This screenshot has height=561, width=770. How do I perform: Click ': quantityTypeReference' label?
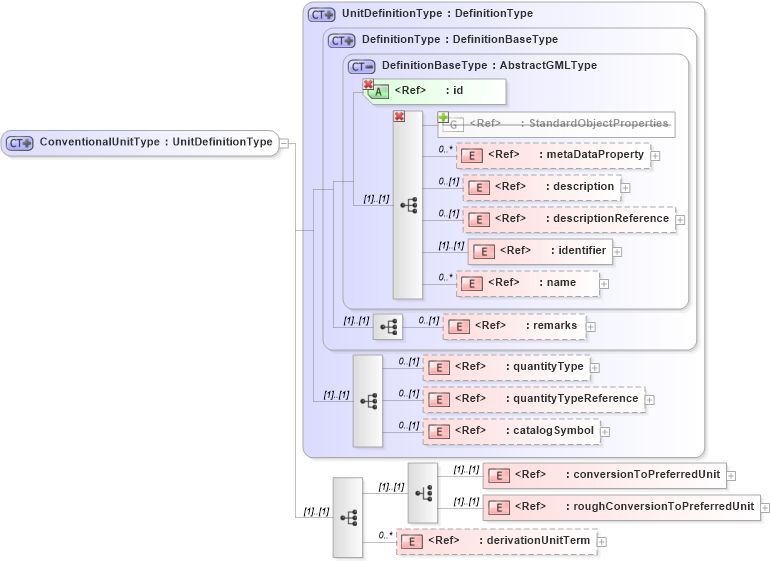coord(572,398)
